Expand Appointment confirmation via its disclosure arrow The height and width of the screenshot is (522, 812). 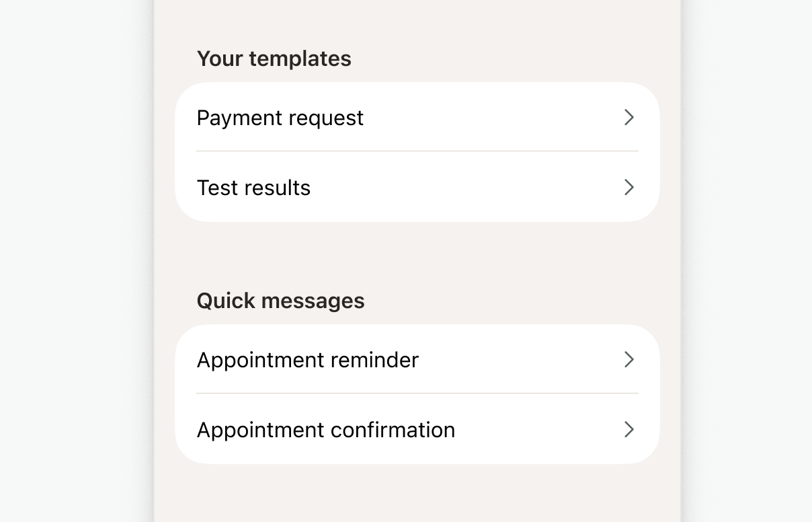coord(629,429)
